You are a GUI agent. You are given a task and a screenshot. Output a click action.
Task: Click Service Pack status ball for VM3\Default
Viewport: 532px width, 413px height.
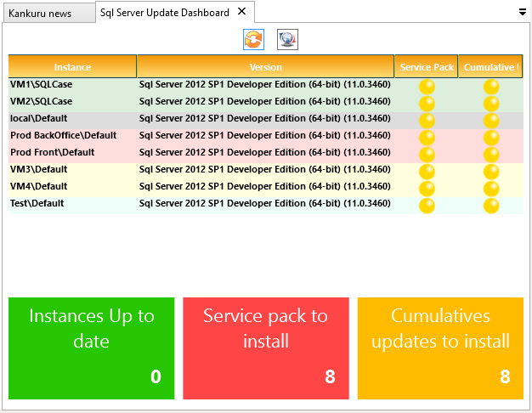(427, 172)
